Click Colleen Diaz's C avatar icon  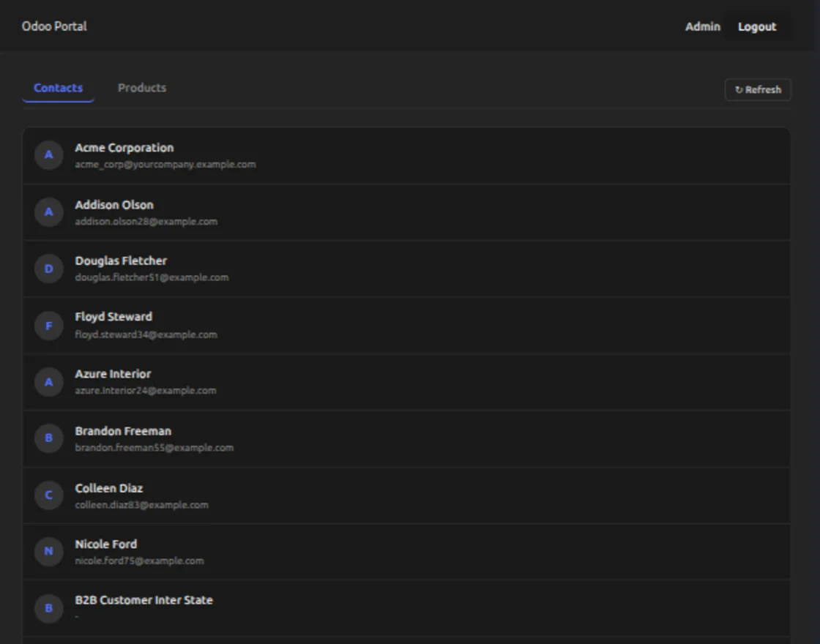[49, 495]
